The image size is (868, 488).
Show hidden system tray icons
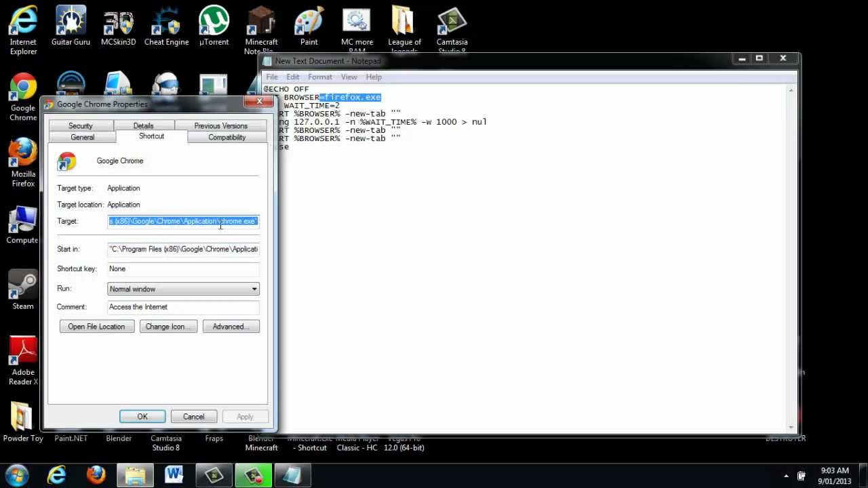(786, 476)
